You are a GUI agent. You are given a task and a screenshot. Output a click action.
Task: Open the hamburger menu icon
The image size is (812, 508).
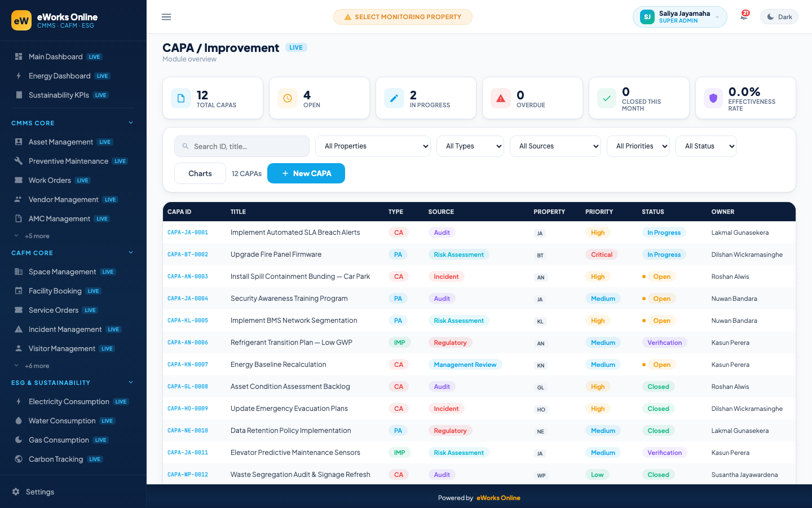[166, 17]
